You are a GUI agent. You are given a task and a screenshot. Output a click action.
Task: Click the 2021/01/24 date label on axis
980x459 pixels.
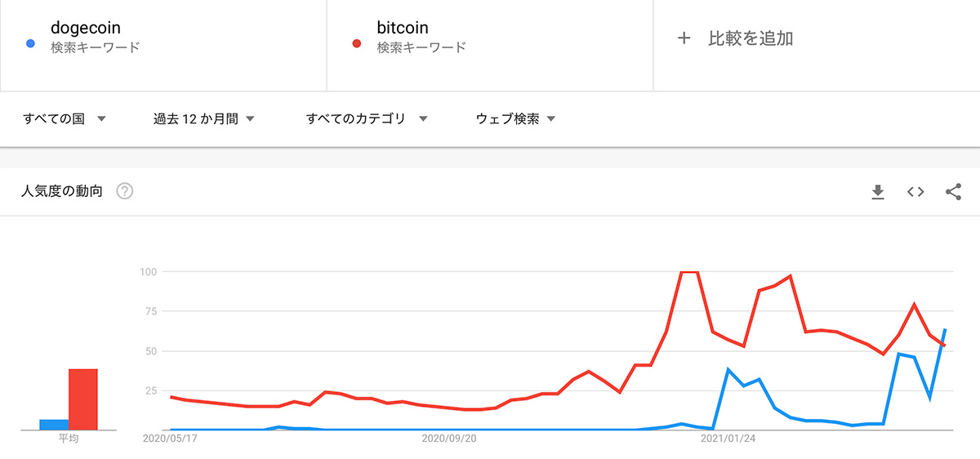pyautogui.click(x=728, y=439)
